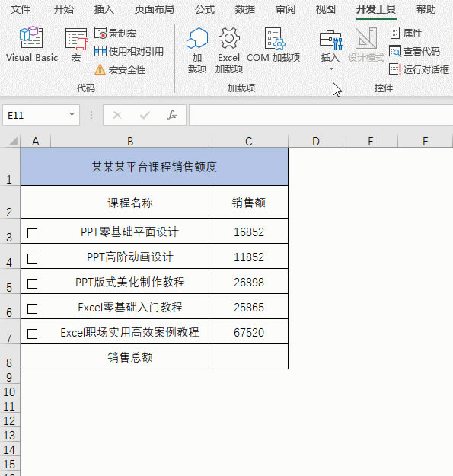Viewport: 453px width, 476px height.
Task: Open the 加载项 add-ins store
Action: (197, 50)
